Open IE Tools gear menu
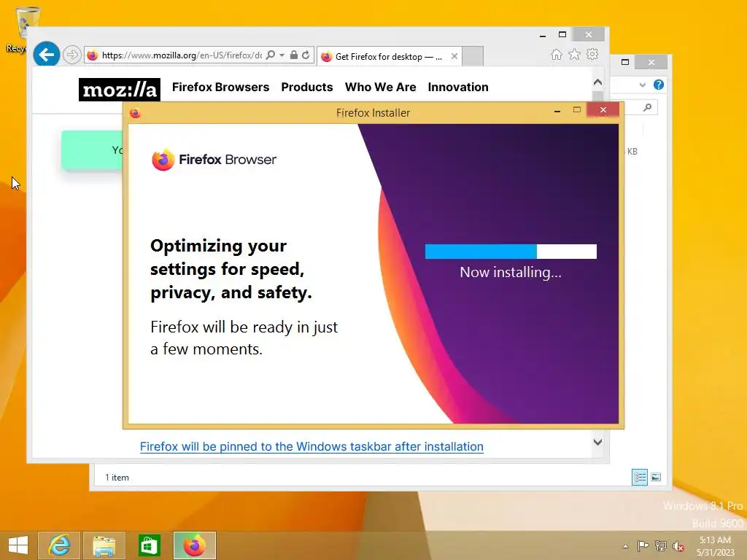The width and height of the screenshot is (747, 560). coord(592,54)
